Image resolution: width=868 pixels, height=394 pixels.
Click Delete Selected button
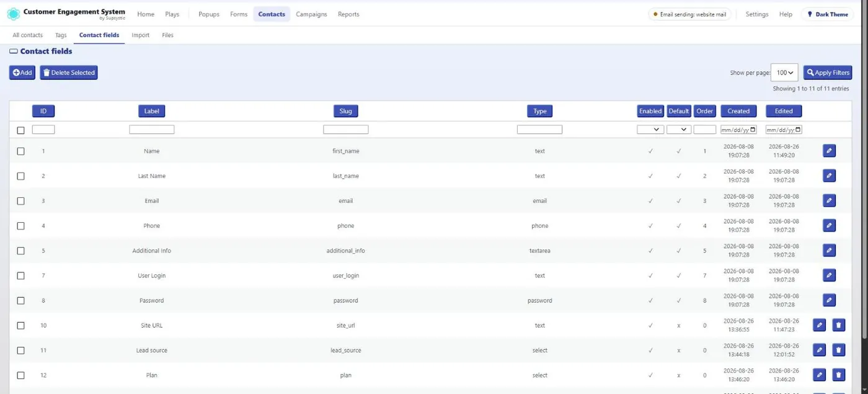(69, 73)
